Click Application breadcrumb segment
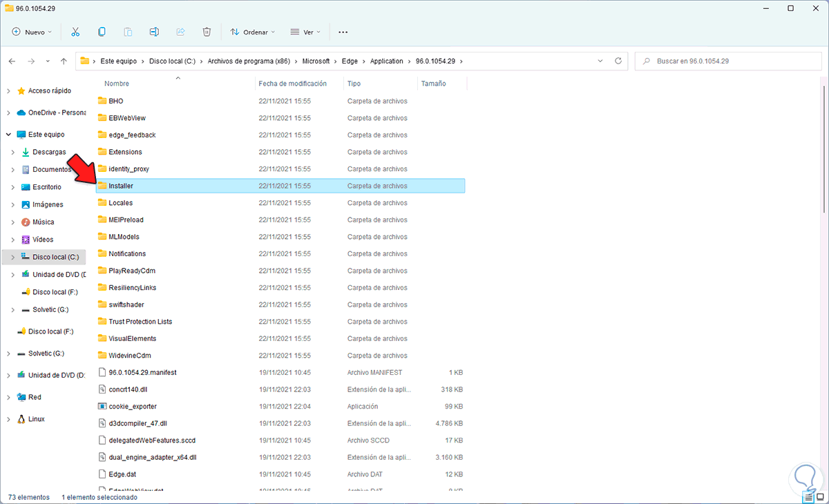The height and width of the screenshot is (504, 829). click(x=386, y=61)
